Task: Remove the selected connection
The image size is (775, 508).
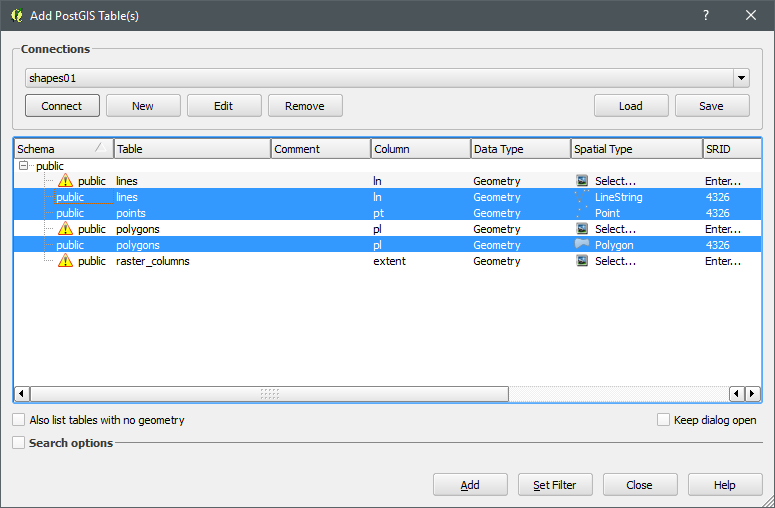Action: point(305,106)
